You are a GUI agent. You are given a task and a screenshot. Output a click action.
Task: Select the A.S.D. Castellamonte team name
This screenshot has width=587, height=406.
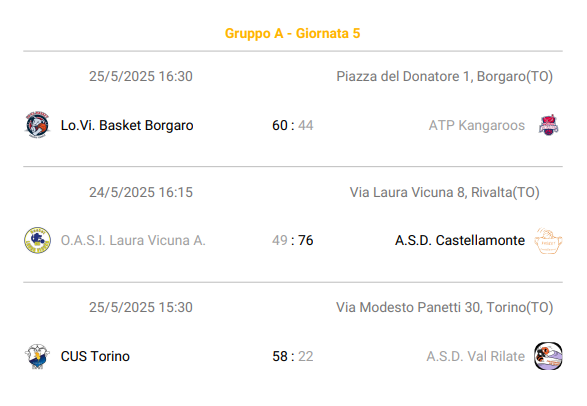coord(460,240)
